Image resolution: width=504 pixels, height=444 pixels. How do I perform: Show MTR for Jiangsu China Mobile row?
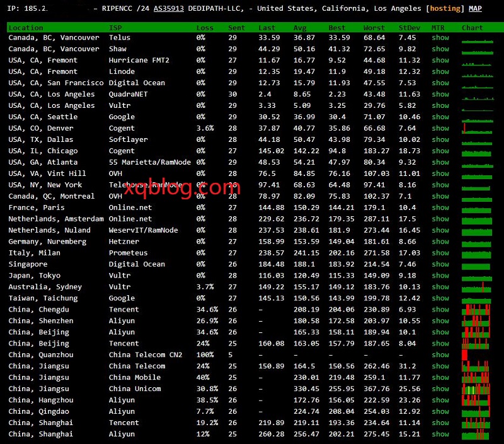(440, 377)
